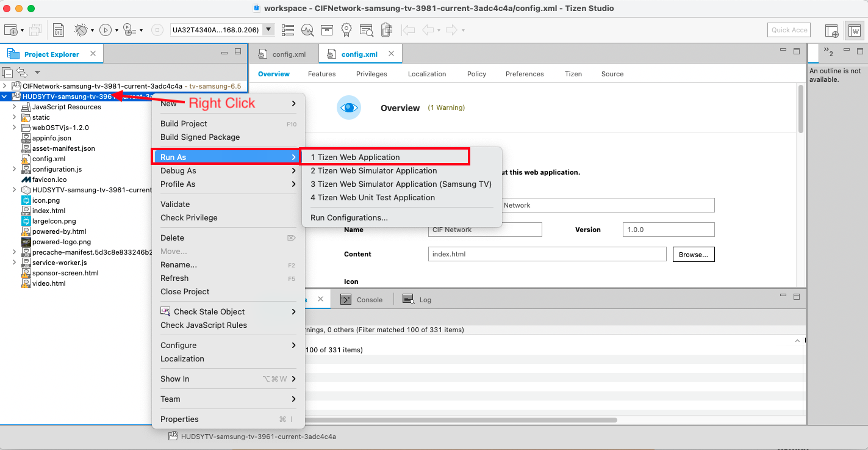
Task: Collapse the HUDSYTV-samsung-tv-3961 project
Action: pos(5,96)
